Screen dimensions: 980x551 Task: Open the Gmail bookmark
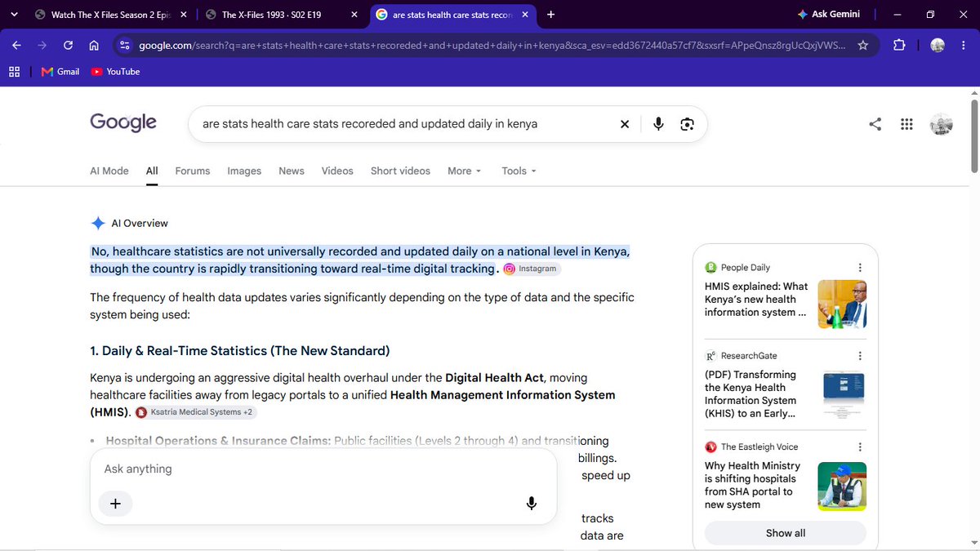(x=60, y=72)
